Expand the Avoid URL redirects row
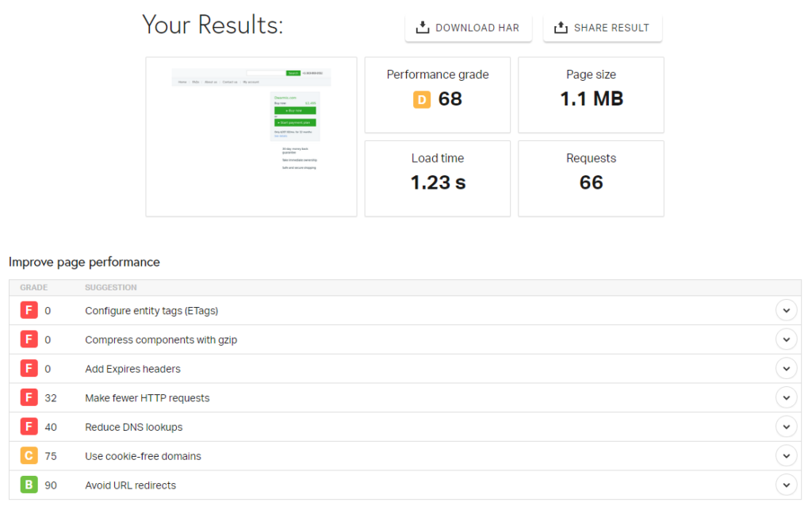Viewport: 812px width, 510px height. click(x=786, y=485)
